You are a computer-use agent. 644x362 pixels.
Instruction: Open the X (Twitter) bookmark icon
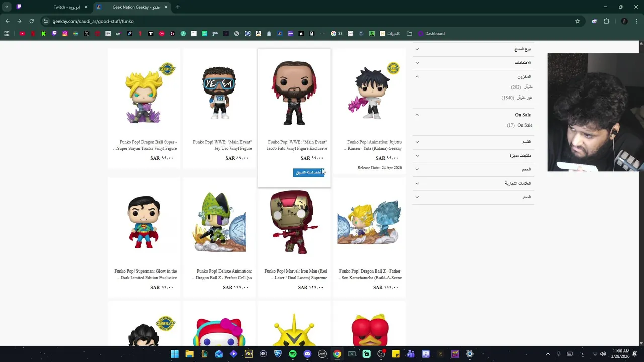pyautogui.click(x=87, y=34)
